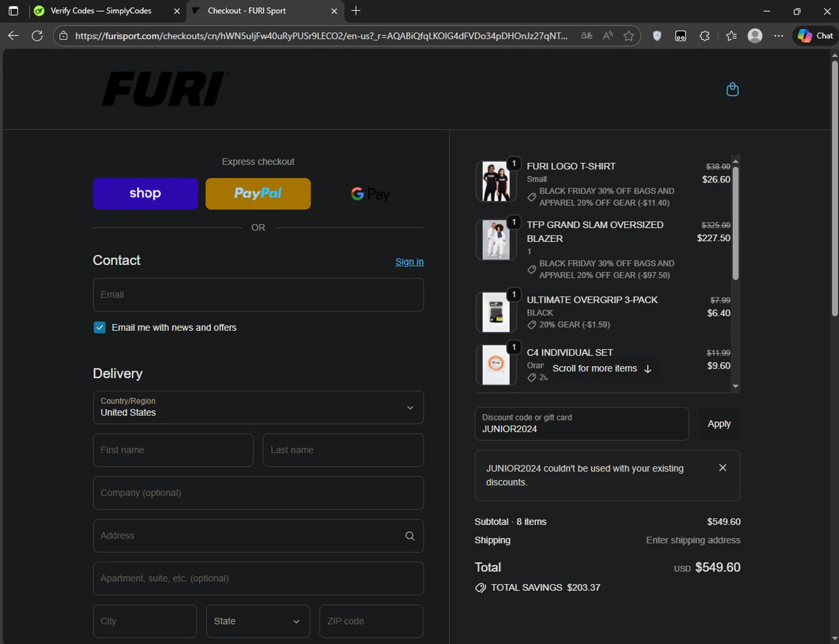
Task: Expand the Country/Region dropdown
Action: 258,407
